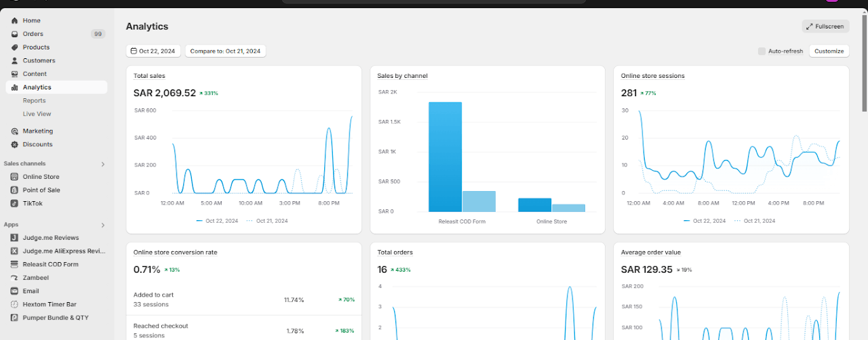Click the Fullscreen button
This screenshot has height=340, width=868.
point(825,26)
